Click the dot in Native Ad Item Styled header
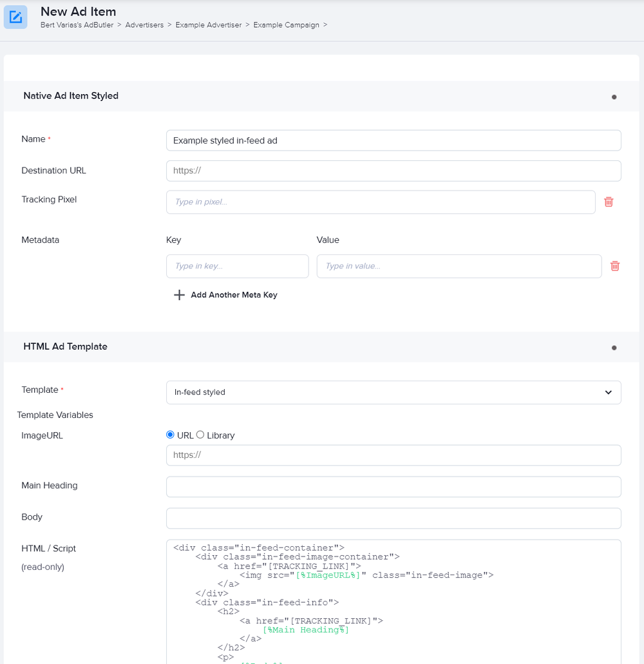This screenshot has height=664, width=644. [x=614, y=97]
